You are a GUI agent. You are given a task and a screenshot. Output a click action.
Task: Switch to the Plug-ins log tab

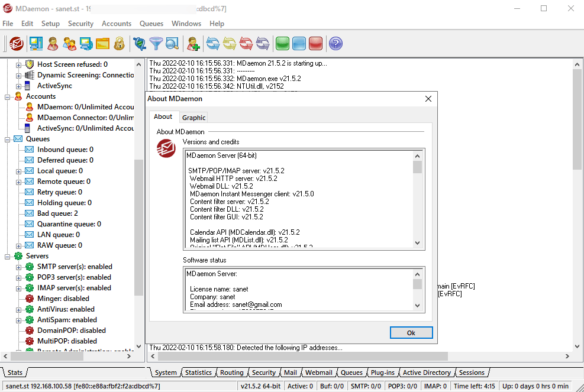pos(382,372)
